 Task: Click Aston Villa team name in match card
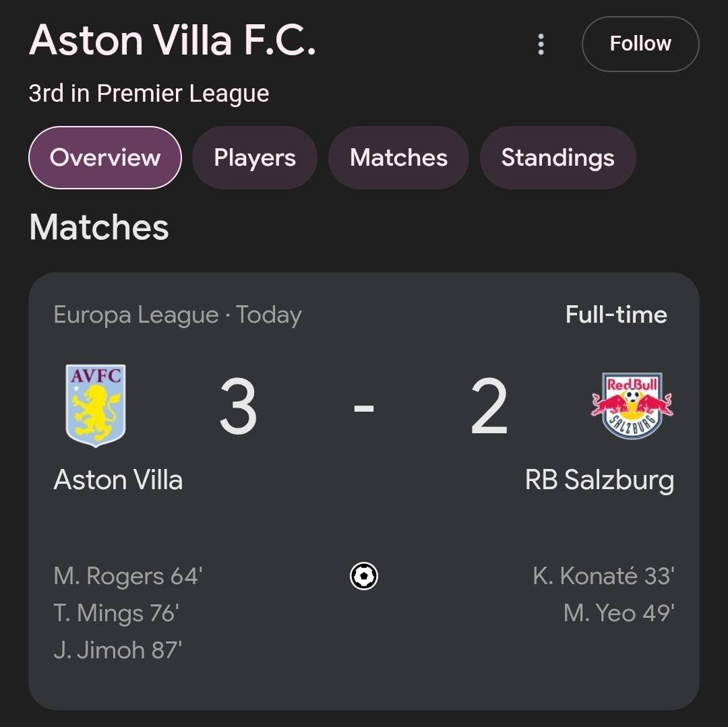pos(118,480)
